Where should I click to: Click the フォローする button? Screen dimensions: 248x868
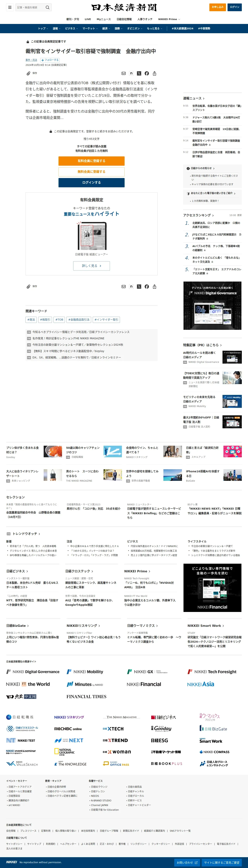click(x=50, y=60)
